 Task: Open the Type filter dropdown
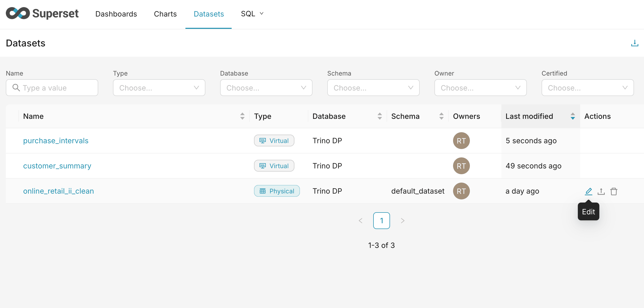coord(159,88)
